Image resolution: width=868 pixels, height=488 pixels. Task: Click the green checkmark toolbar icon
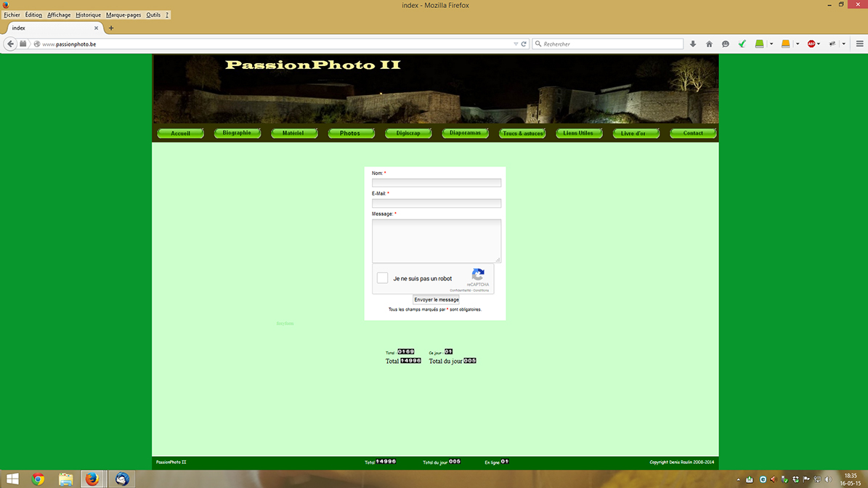(x=742, y=44)
